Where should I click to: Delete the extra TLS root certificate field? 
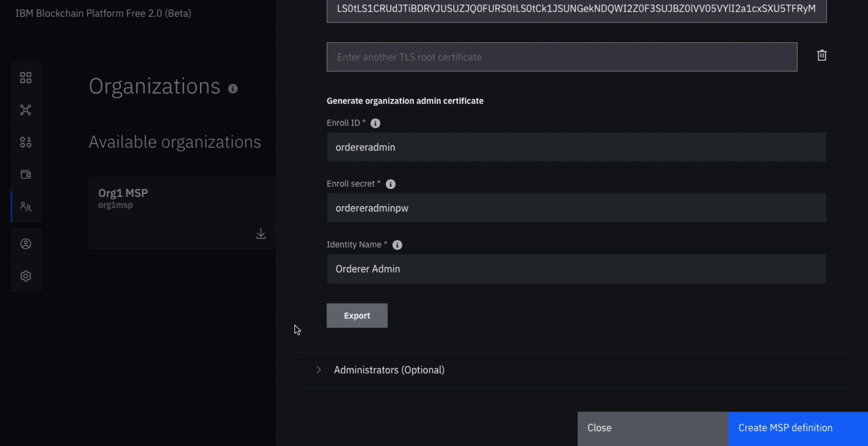(x=822, y=55)
